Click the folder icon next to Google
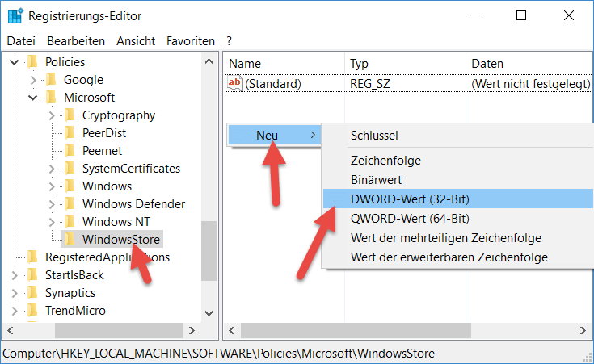The height and width of the screenshot is (364, 594). point(51,80)
